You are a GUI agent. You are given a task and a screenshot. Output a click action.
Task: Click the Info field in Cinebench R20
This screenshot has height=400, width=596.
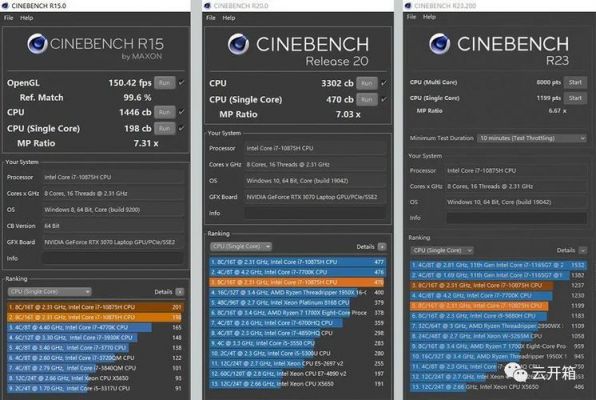coord(315,213)
